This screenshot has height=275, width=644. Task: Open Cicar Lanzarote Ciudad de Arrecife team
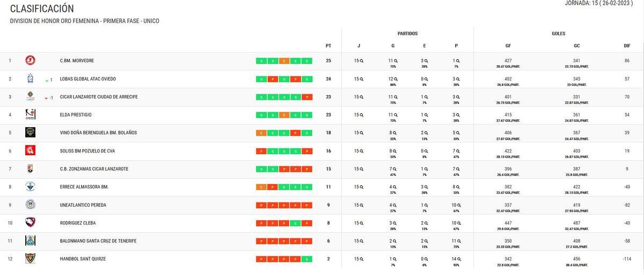(x=99, y=97)
